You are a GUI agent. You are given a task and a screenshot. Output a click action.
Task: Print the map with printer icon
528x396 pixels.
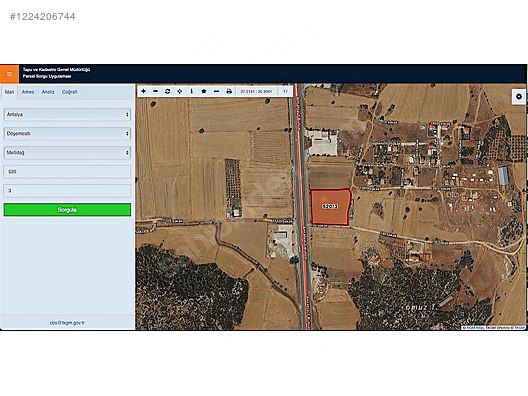[x=229, y=91]
